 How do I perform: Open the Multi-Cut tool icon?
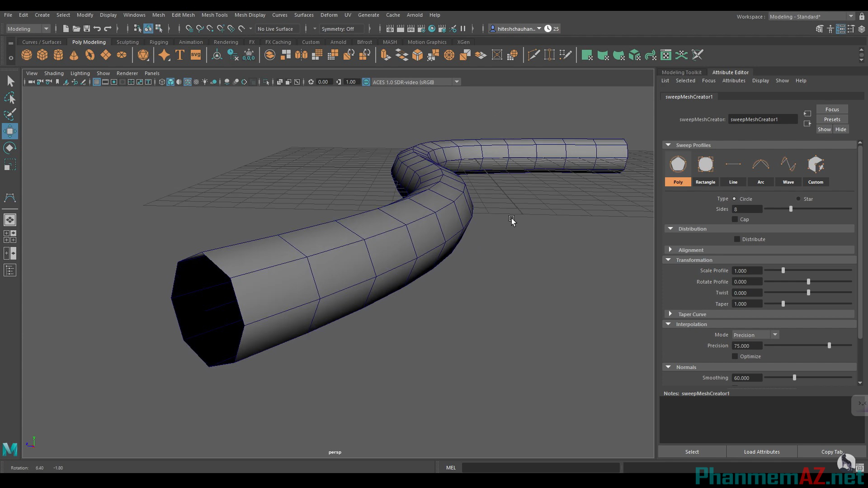534,54
